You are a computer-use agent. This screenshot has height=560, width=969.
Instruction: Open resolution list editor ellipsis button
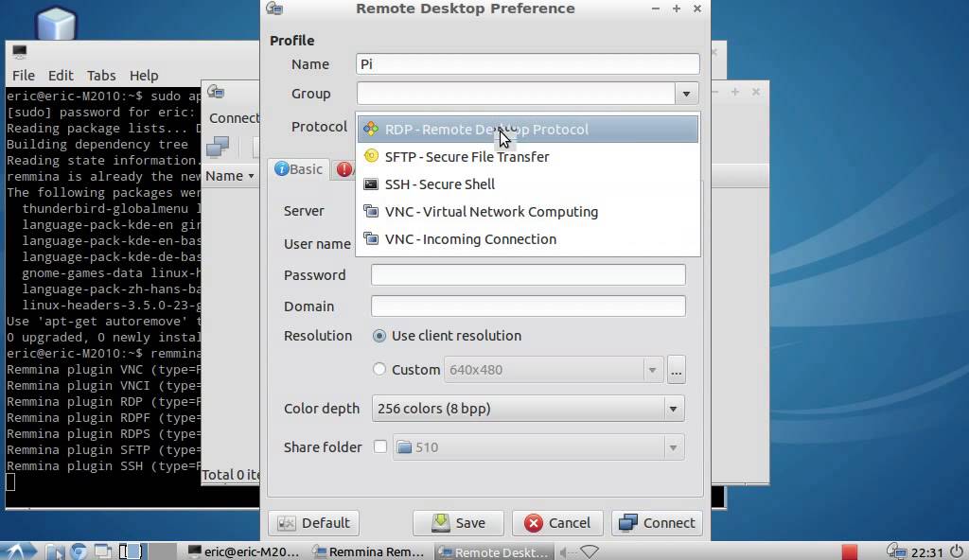point(676,370)
